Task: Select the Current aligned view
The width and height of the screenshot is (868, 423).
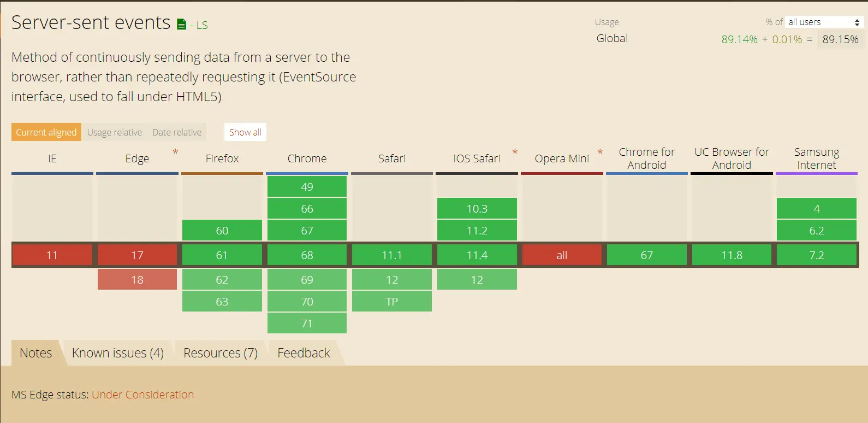Action: [46, 132]
